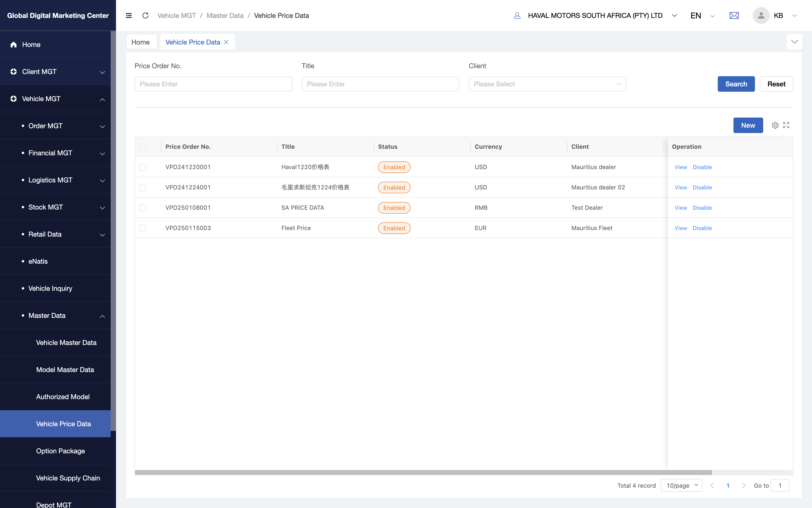
Task: Click the company user profile icon
Action: [x=517, y=15]
